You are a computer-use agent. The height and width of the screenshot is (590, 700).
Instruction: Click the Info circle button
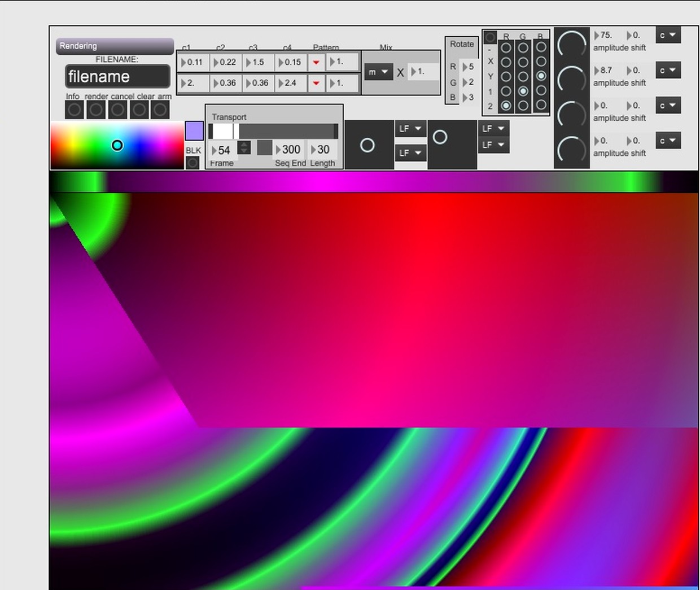(x=75, y=110)
